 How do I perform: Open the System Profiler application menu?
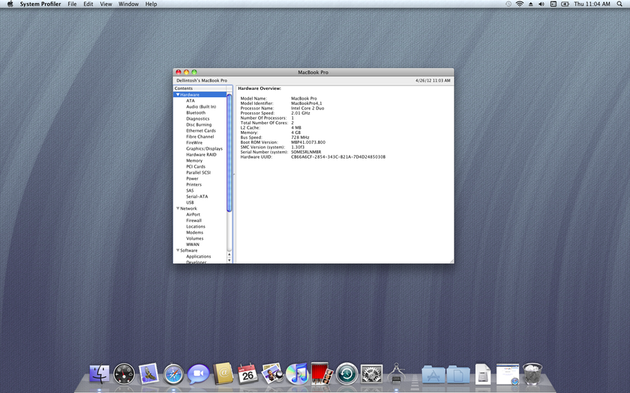[41, 4]
